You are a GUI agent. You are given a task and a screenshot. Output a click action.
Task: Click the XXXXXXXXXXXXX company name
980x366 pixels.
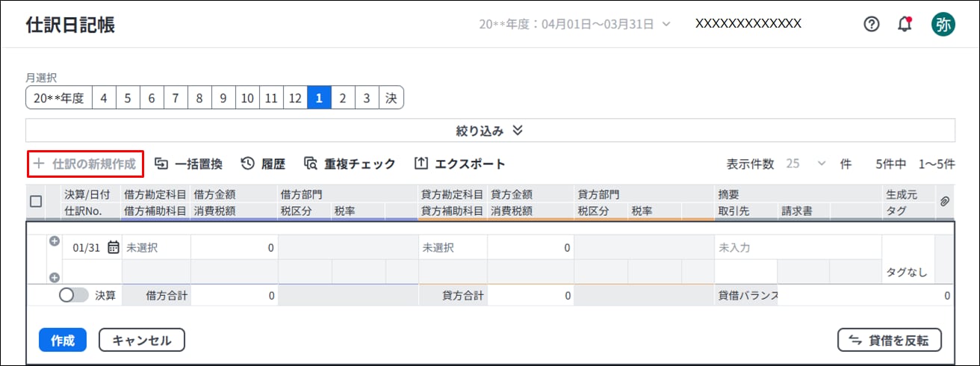(748, 23)
